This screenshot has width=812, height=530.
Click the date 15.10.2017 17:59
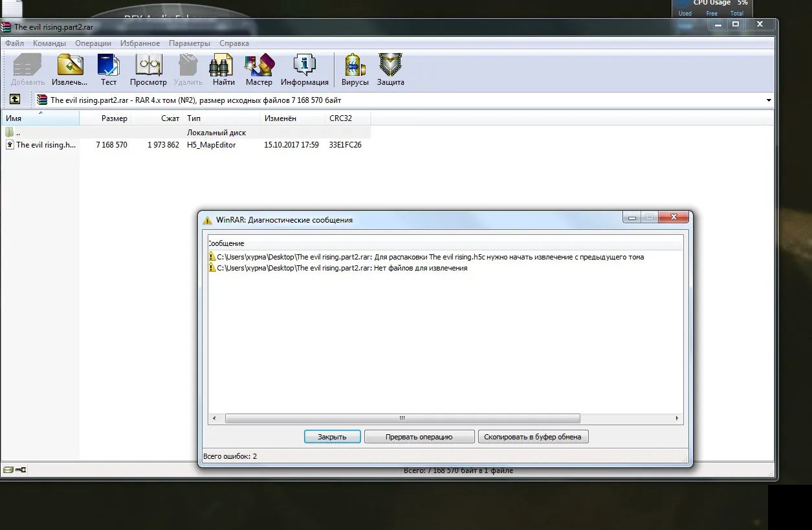(291, 145)
